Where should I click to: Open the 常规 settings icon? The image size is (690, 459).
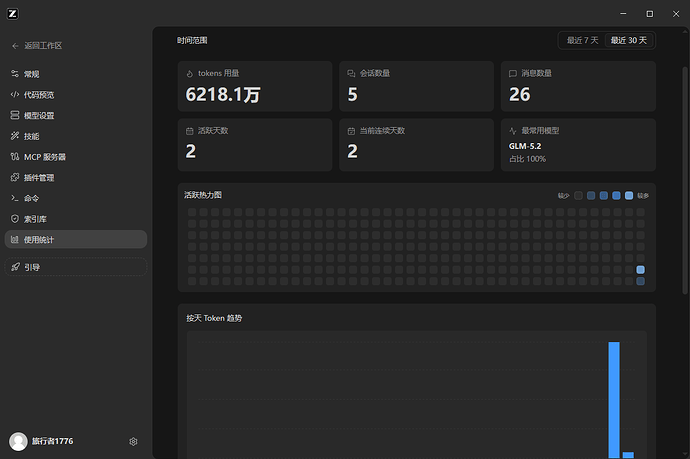pyautogui.click(x=15, y=73)
